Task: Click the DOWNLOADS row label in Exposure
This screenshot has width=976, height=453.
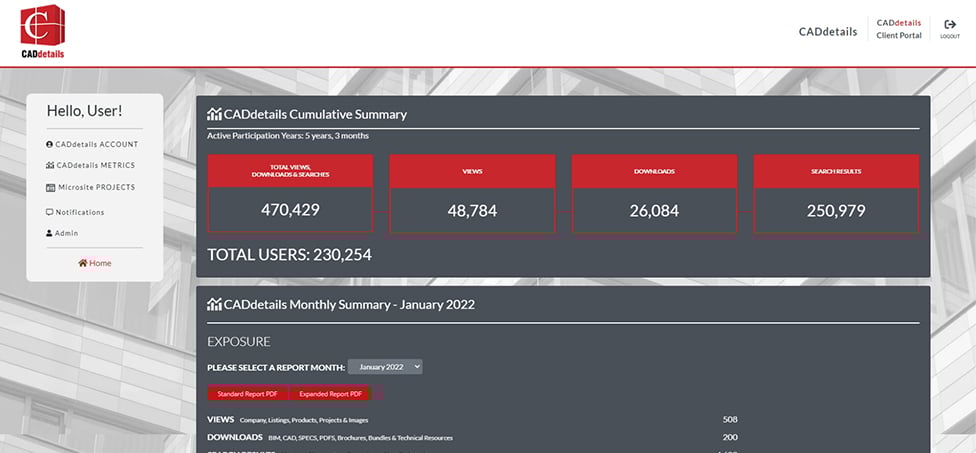Action: click(235, 437)
